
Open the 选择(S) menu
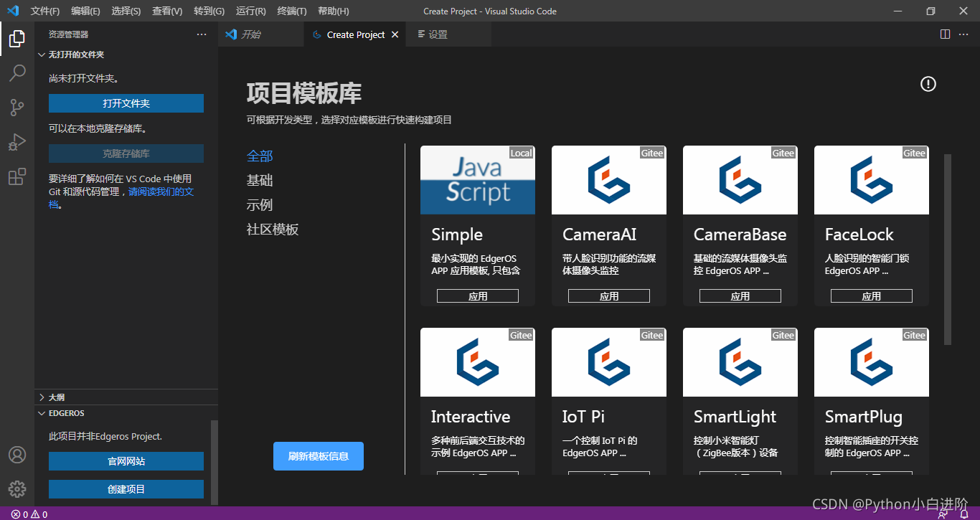(x=126, y=11)
